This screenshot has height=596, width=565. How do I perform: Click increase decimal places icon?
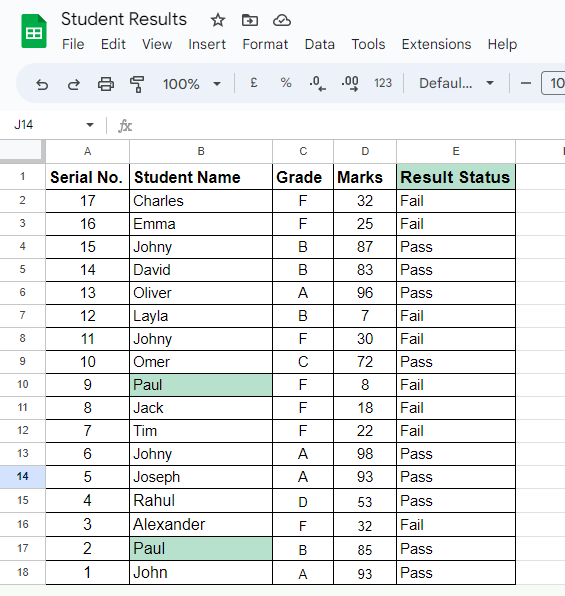[350, 83]
